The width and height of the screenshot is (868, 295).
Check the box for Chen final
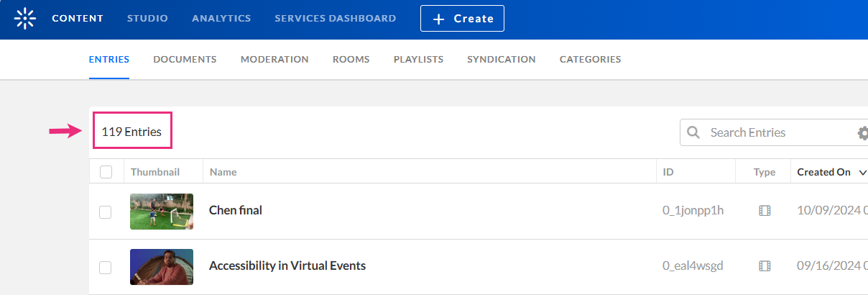coord(106,212)
